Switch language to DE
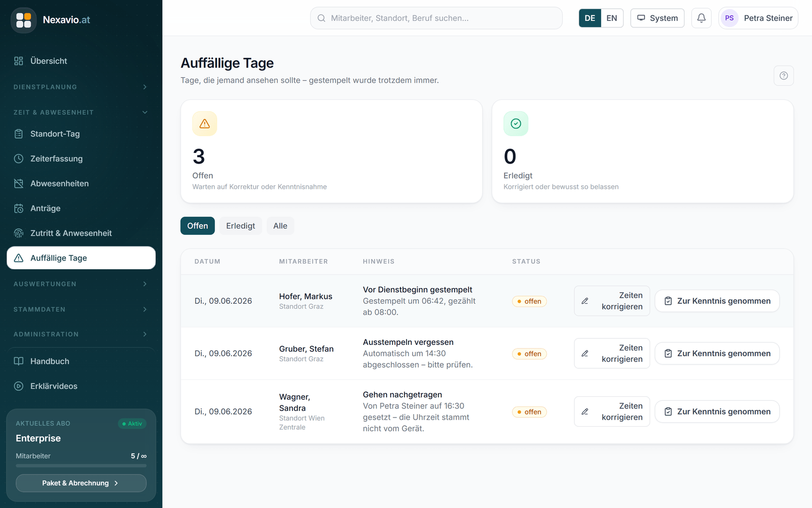 tap(590, 18)
